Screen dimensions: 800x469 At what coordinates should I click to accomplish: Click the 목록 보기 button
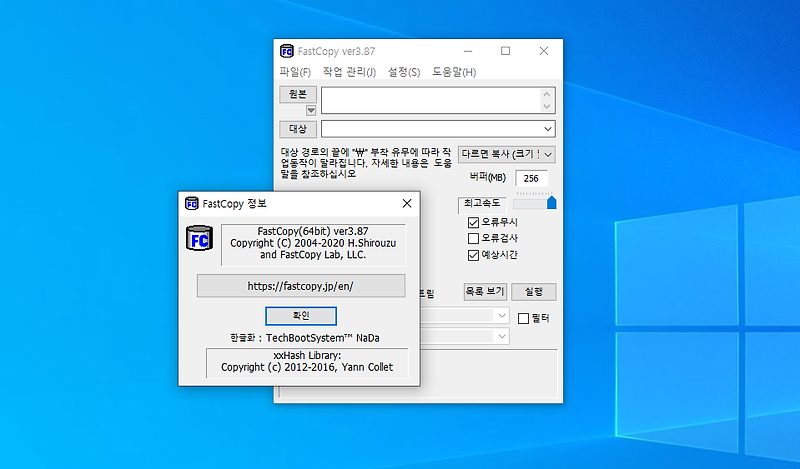[485, 292]
